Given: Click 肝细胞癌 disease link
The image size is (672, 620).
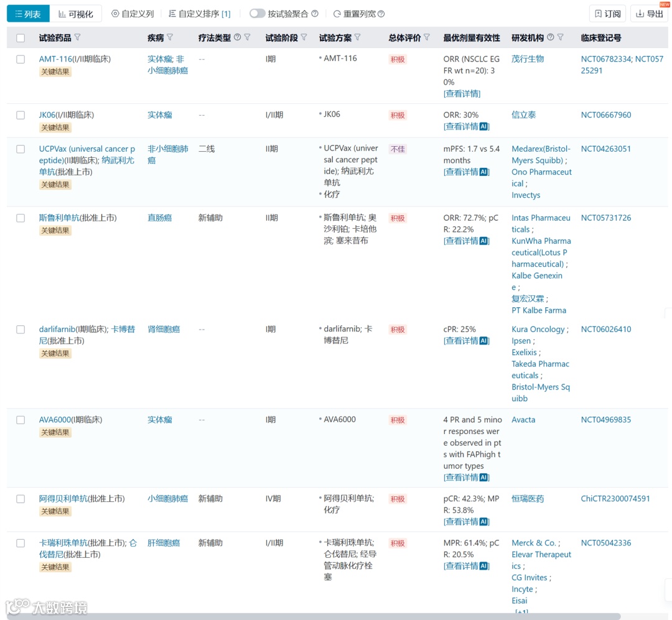Looking at the screenshot, I should tap(164, 543).
